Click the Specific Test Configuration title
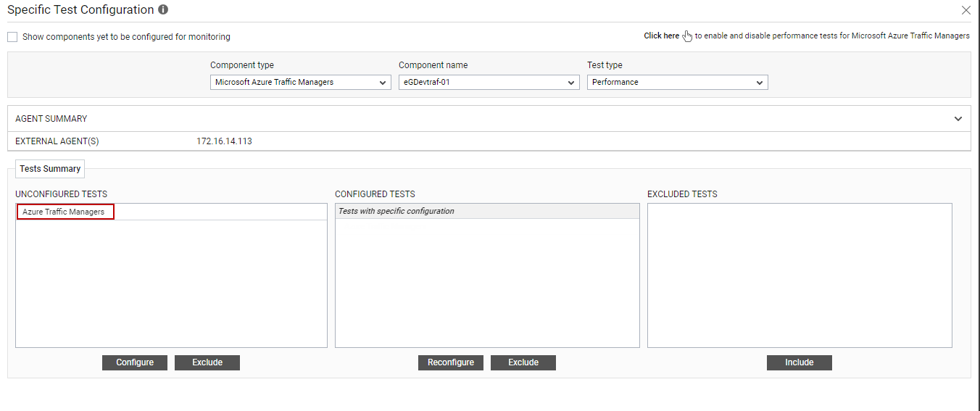Image resolution: width=980 pixels, height=411 pixels. [80, 10]
